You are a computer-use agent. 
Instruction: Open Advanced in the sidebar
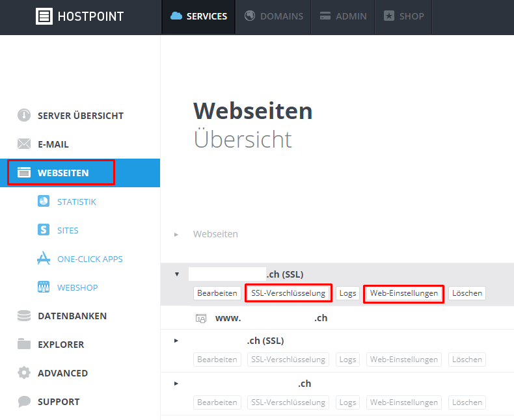click(80, 373)
